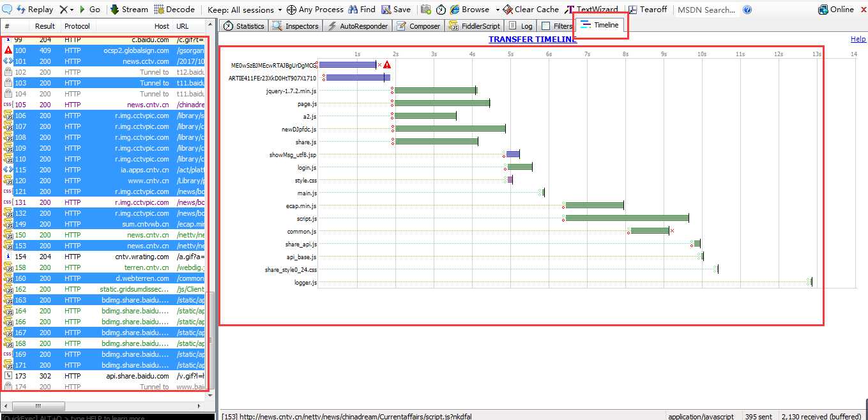Screen dimensions: 868x420
Task: Select session 162 static.gridsumdissec row
Action: coord(103,289)
